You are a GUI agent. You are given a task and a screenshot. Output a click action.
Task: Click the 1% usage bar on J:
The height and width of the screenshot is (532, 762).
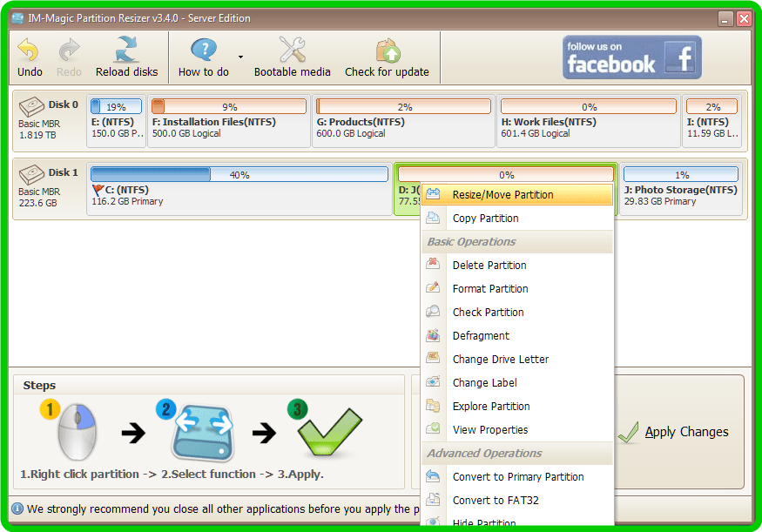pyautogui.click(x=681, y=174)
